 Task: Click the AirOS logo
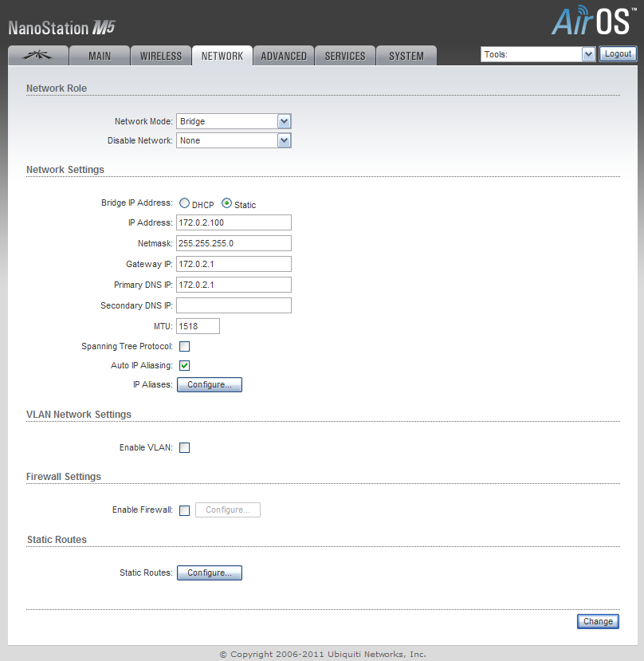[x=594, y=21]
